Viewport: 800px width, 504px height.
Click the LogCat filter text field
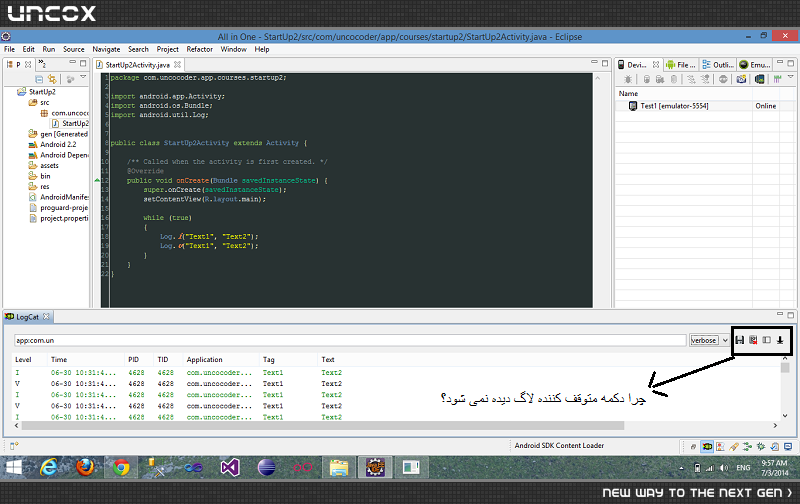point(350,340)
